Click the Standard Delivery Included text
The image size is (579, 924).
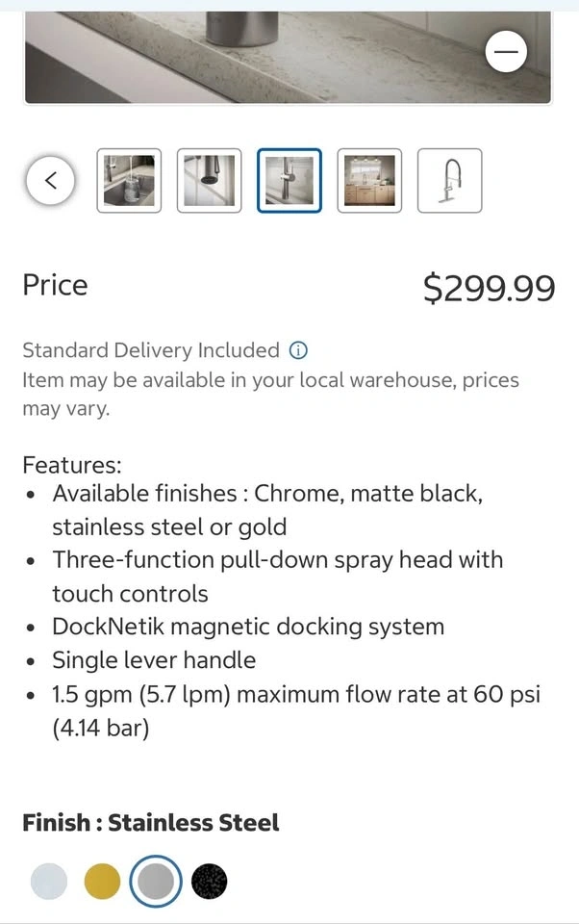tap(151, 350)
